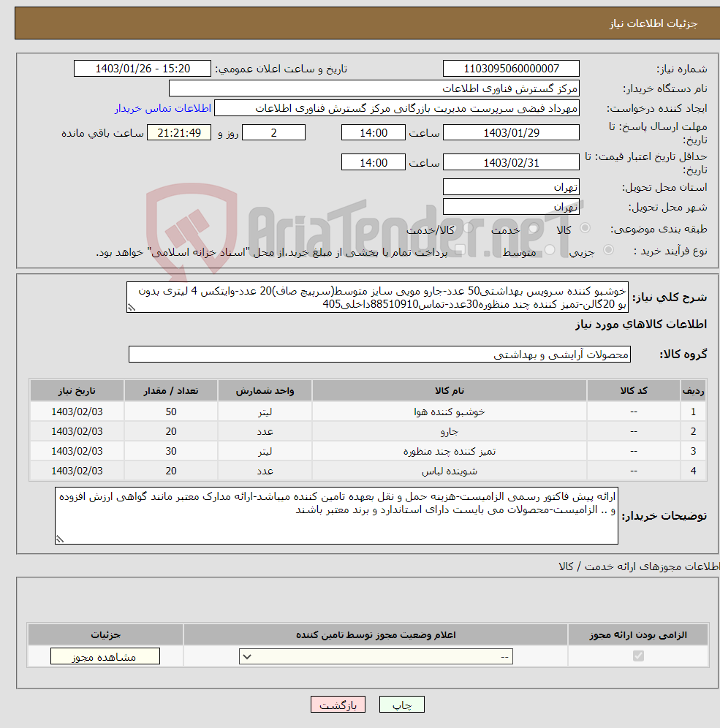The width and height of the screenshot is (720, 728).
Task: Click the delivery city تهران field
Action: tap(511, 207)
